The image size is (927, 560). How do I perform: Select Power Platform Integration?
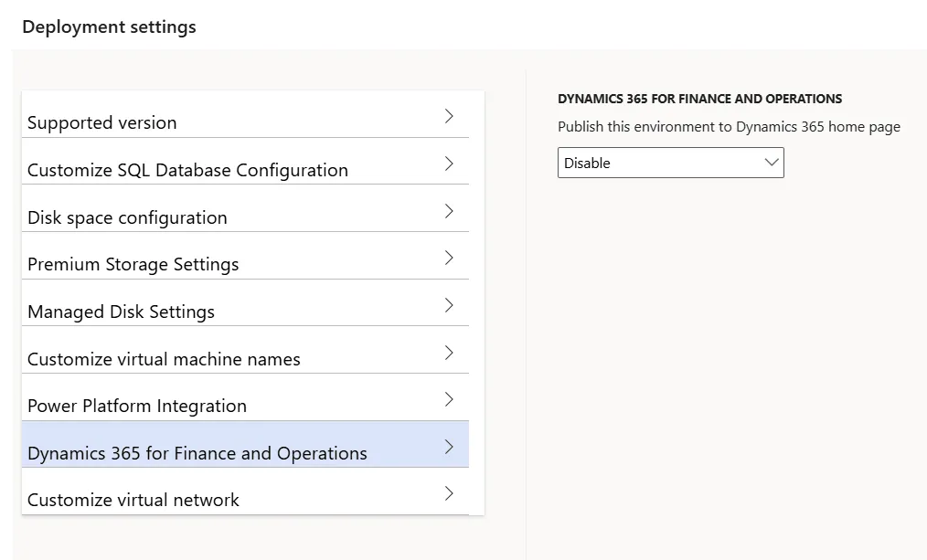point(245,397)
